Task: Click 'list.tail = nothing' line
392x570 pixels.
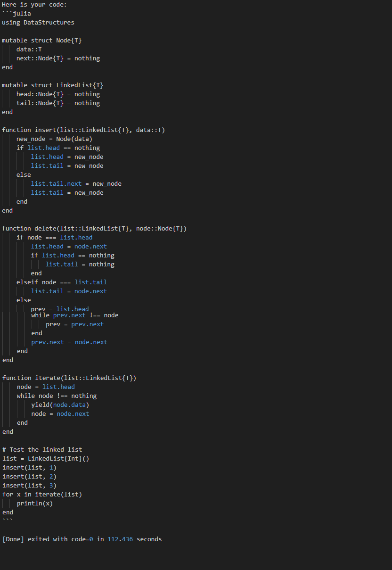Action: (x=80, y=264)
